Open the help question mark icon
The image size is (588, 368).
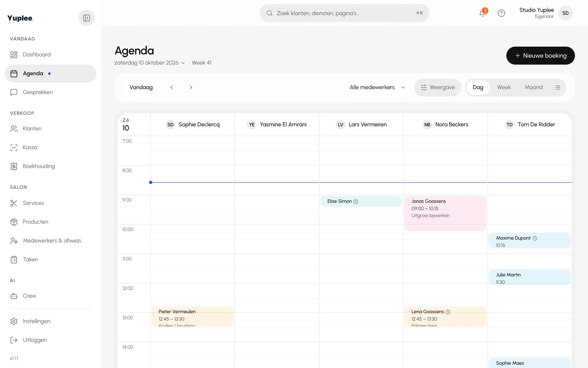pos(501,13)
